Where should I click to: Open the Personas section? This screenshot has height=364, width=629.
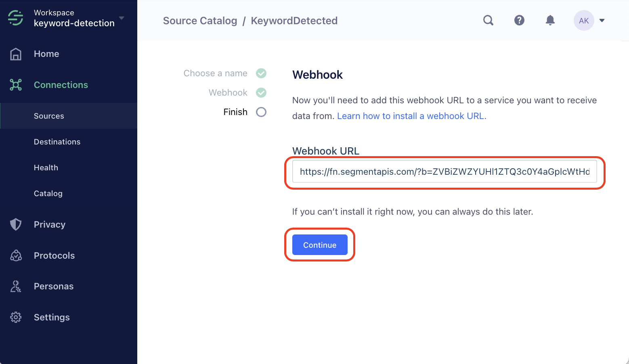pos(54,286)
